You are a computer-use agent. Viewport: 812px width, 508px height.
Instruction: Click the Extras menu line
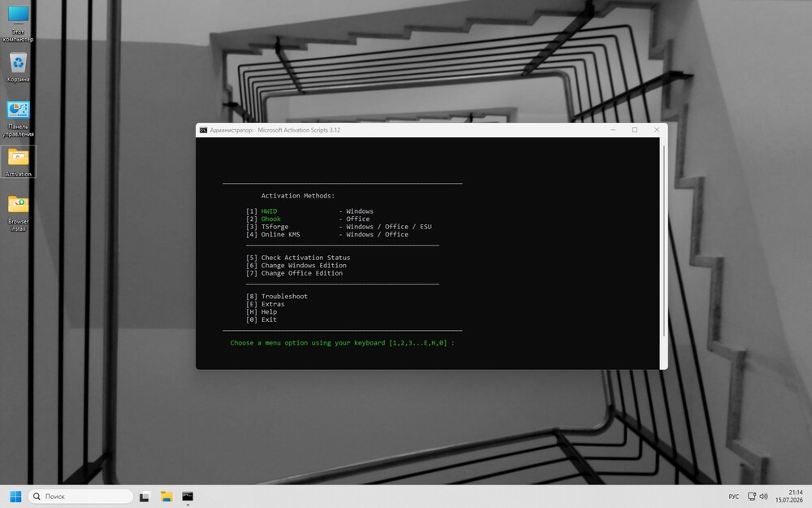point(266,304)
